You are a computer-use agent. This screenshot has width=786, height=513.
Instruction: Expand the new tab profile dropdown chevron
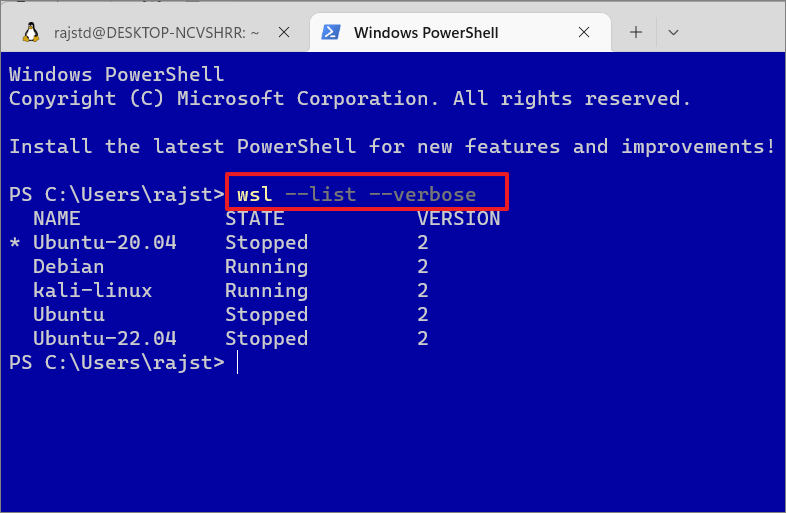tap(673, 33)
